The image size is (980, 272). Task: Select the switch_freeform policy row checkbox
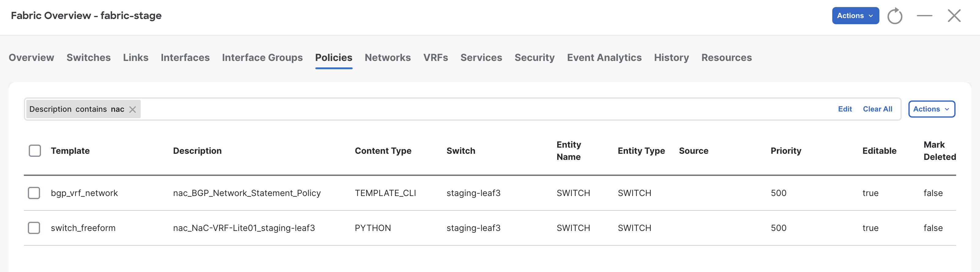point(34,228)
